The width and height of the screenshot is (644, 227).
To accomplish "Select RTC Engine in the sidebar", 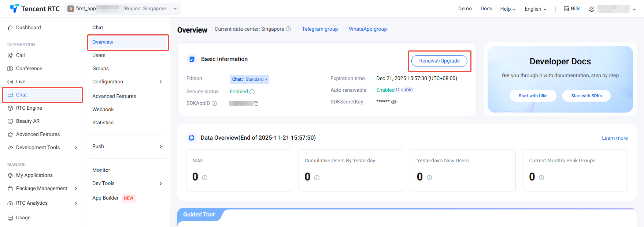I will pyautogui.click(x=29, y=108).
